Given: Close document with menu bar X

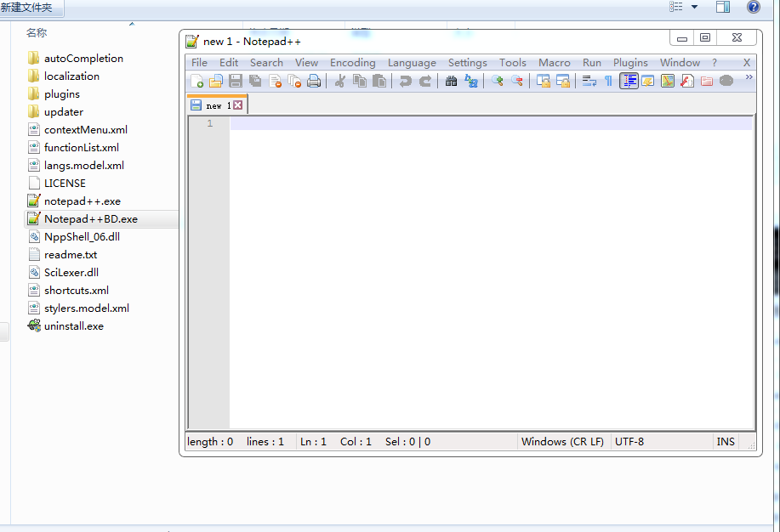Looking at the screenshot, I should tap(747, 63).
